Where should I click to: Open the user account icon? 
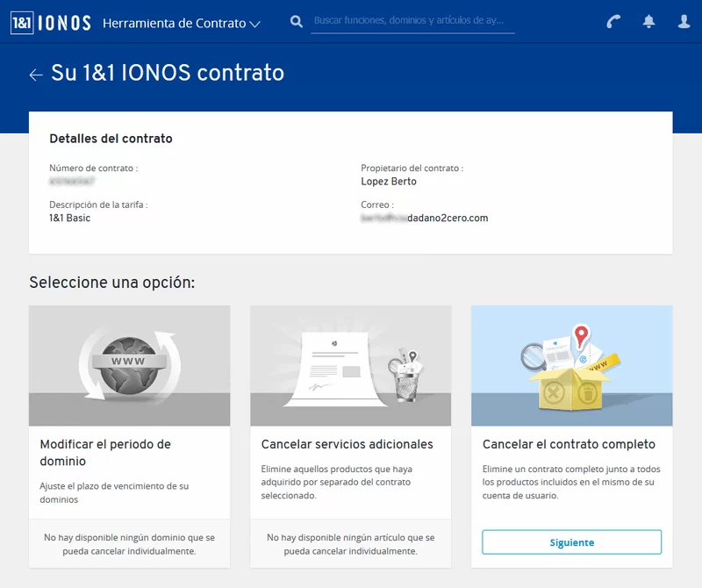tap(684, 21)
